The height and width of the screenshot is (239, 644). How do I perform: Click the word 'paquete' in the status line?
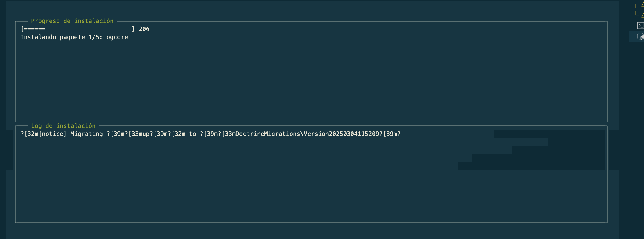click(72, 37)
